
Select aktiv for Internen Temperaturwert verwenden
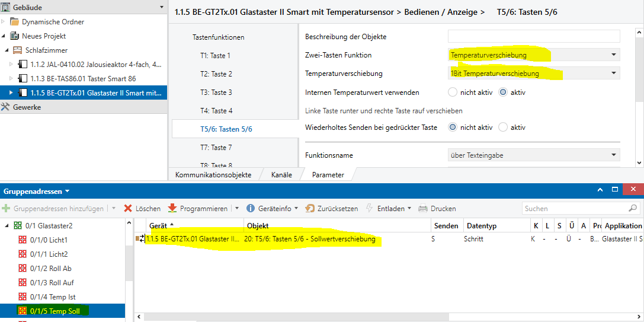[x=503, y=93]
